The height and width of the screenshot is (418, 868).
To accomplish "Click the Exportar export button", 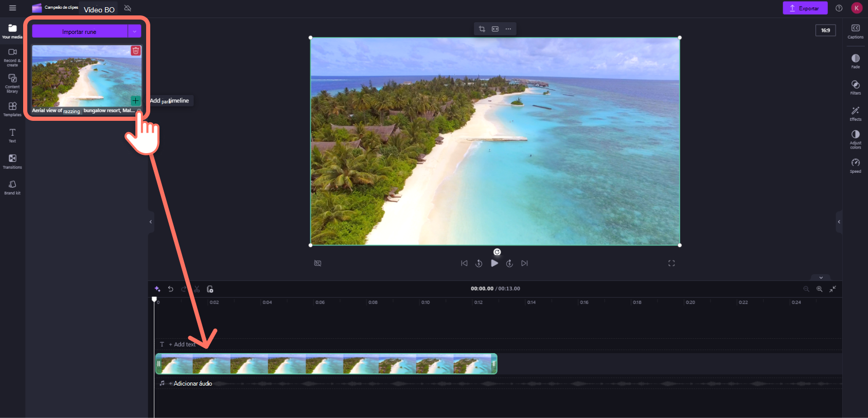I will [x=805, y=8].
